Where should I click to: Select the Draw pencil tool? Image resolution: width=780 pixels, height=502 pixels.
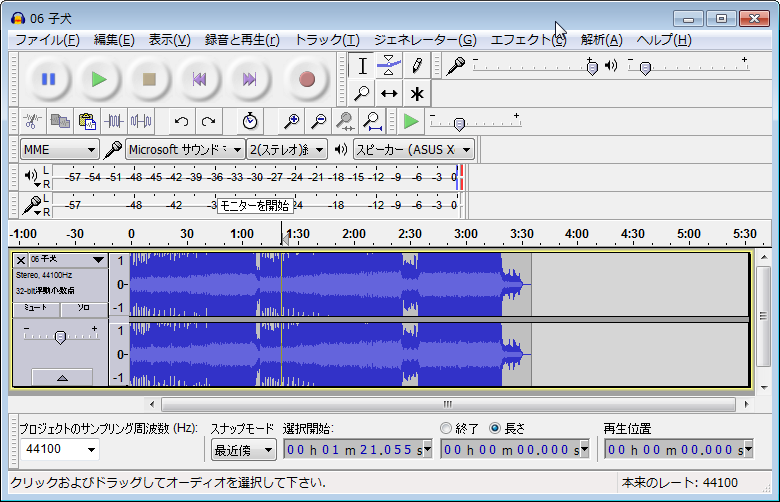(x=417, y=66)
